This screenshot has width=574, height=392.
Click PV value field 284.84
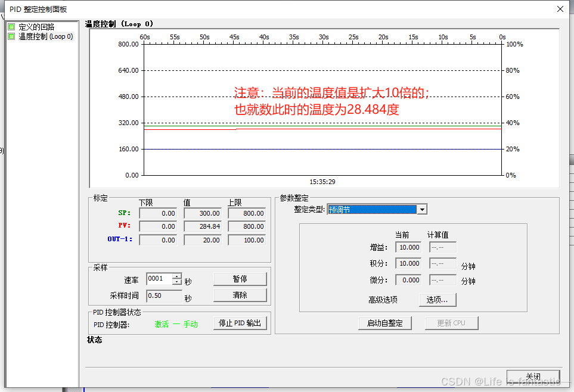(x=203, y=226)
